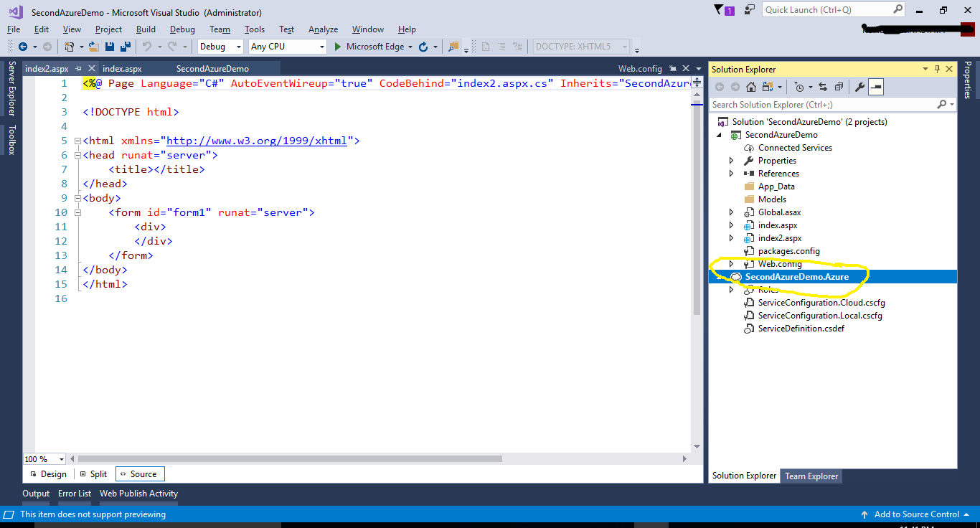Open Properties wrench icon in Solution Explorer toolbar
The width and height of the screenshot is (980, 528).
(859, 87)
